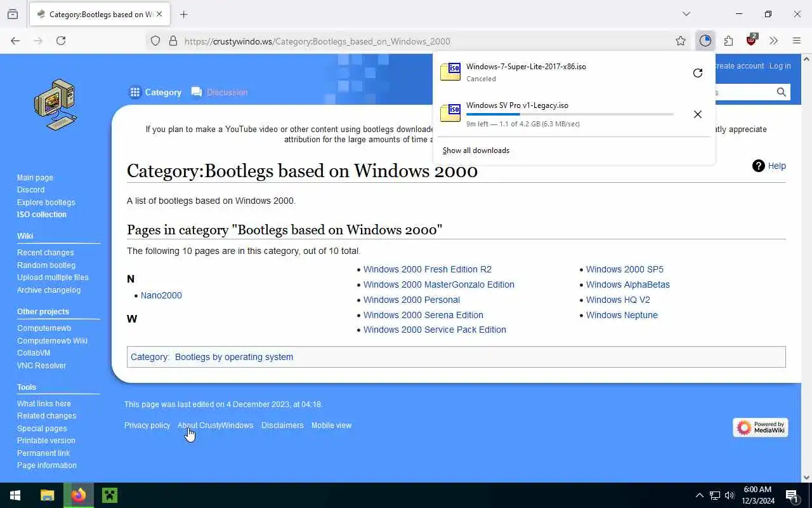This screenshot has height=508, width=812.
Task: Reload the page with refresh icon
Action: tap(61, 41)
